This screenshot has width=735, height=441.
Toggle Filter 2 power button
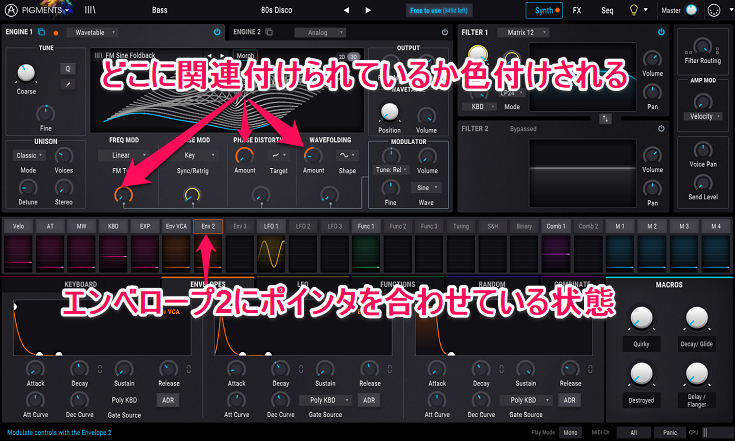coord(661,128)
